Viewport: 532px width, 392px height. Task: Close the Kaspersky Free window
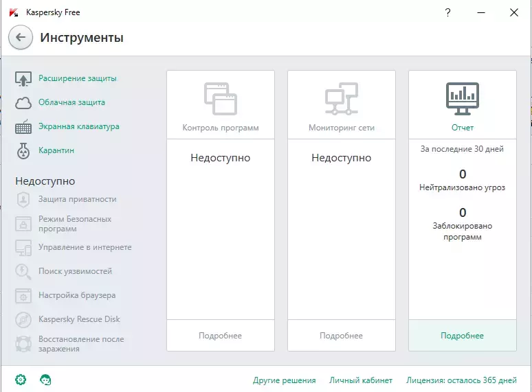(x=514, y=12)
